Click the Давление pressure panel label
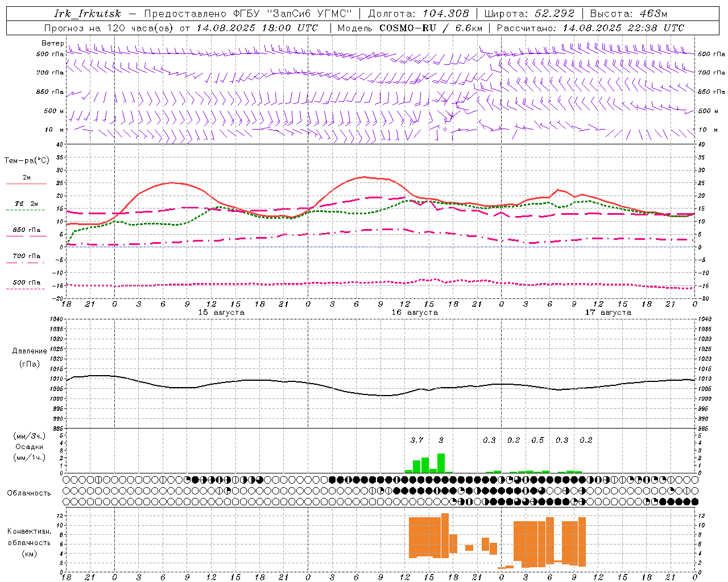Viewport: 728px width, 582px height. (30, 351)
